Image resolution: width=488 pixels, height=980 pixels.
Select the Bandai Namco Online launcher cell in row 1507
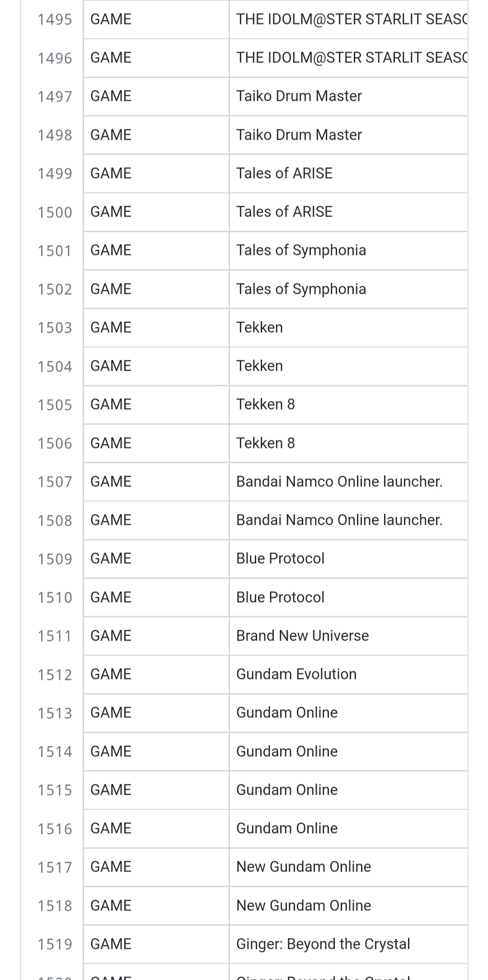pyautogui.click(x=348, y=482)
